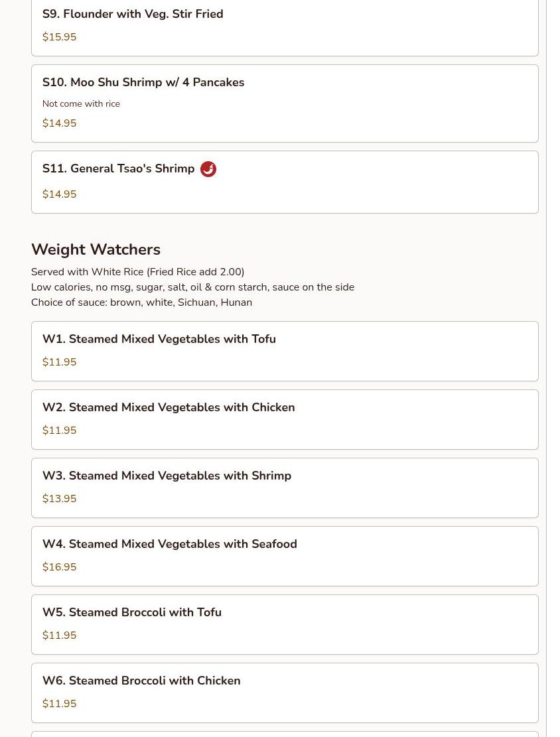
Task: Click the $14.95 price under Moo Shu Shrimp
Action: [x=59, y=123]
